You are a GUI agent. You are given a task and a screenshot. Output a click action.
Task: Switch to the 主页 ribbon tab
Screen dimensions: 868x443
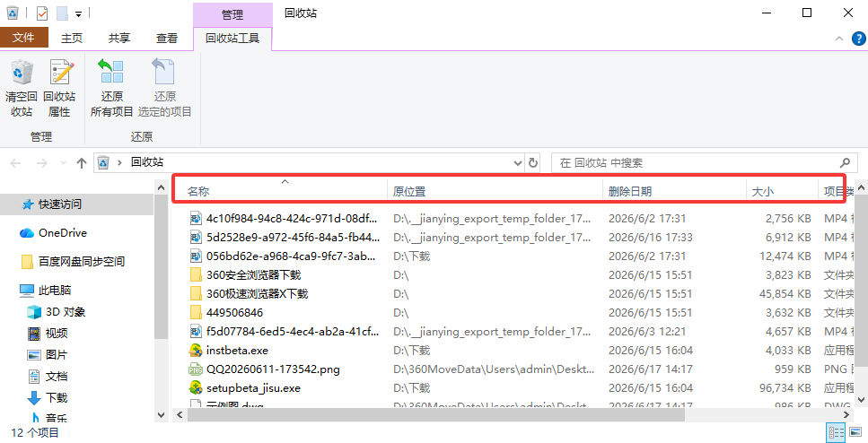pos(72,38)
